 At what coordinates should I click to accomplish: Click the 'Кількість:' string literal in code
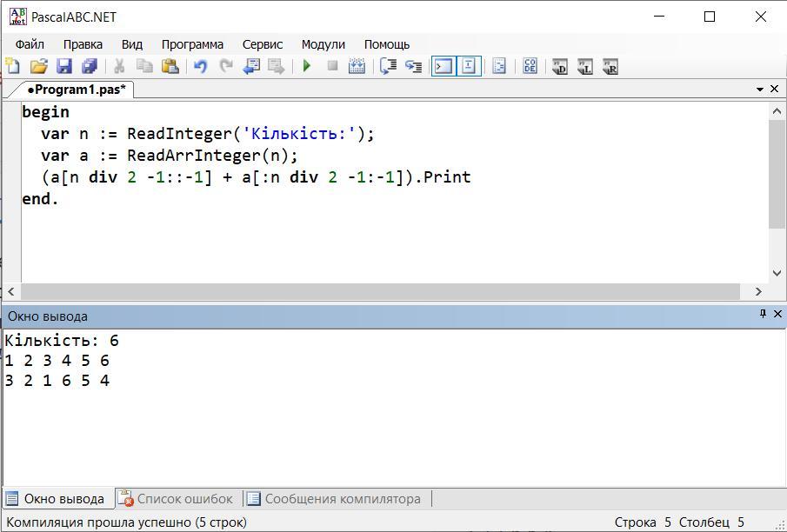tap(299, 134)
